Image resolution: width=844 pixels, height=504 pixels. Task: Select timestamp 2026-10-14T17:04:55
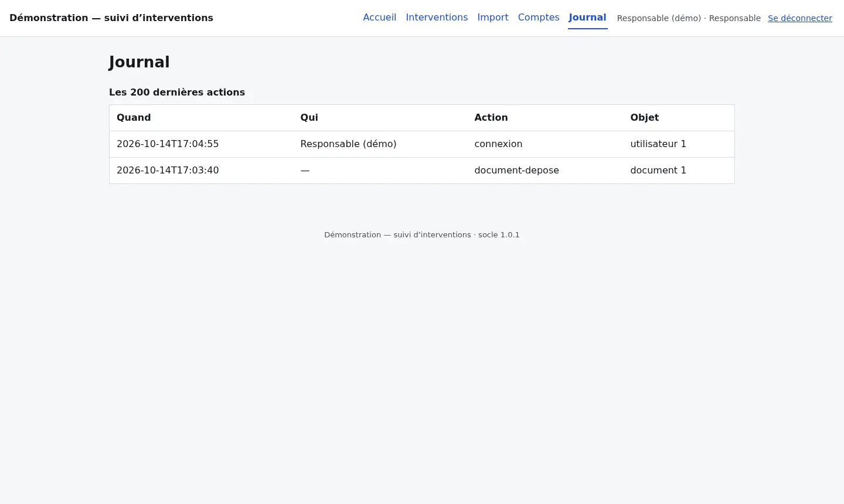point(168,144)
